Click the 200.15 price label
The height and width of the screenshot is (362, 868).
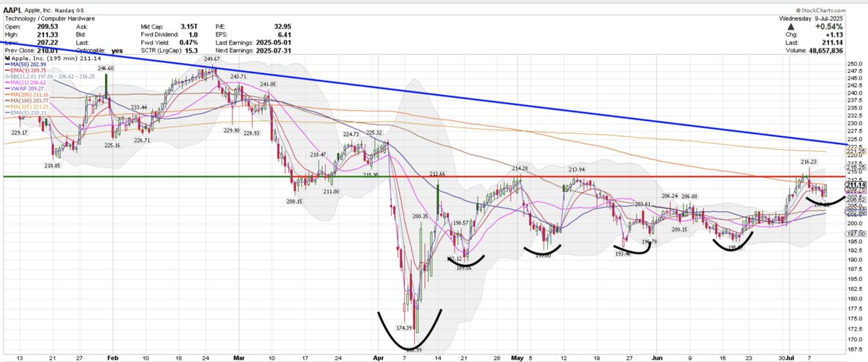[679, 230]
